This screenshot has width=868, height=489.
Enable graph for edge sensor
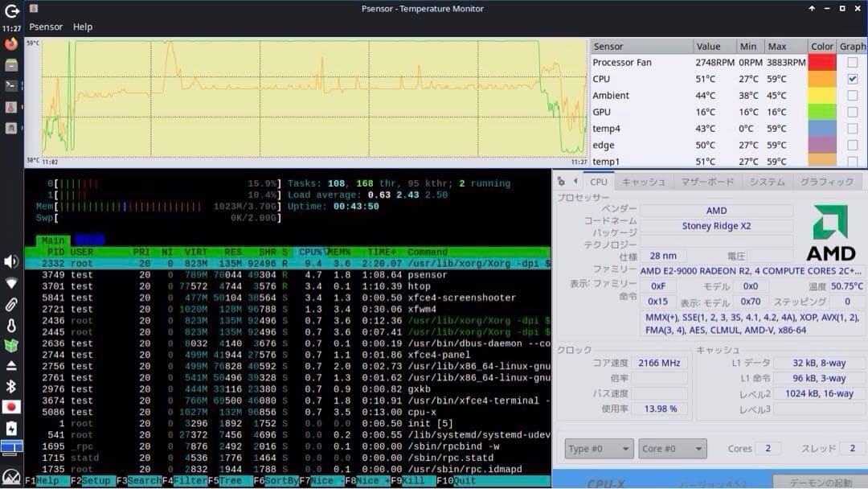click(x=853, y=145)
